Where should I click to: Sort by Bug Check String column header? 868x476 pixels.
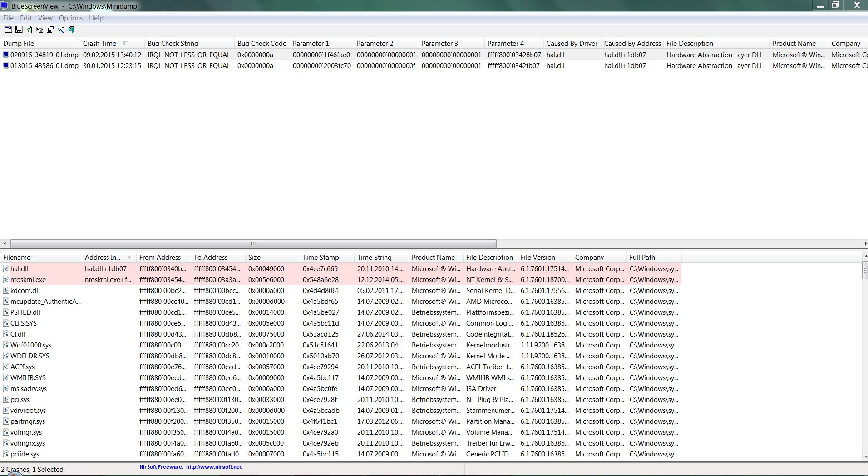click(x=189, y=44)
